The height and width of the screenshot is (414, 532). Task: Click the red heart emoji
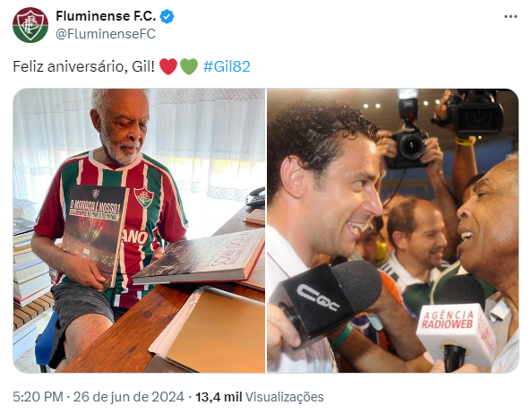(x=168, y=66)
